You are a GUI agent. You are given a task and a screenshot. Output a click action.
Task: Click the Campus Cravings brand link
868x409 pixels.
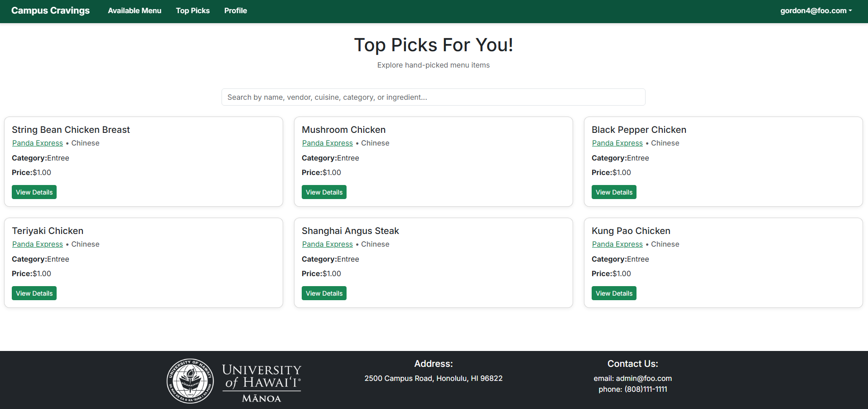[x=50, y=11]
